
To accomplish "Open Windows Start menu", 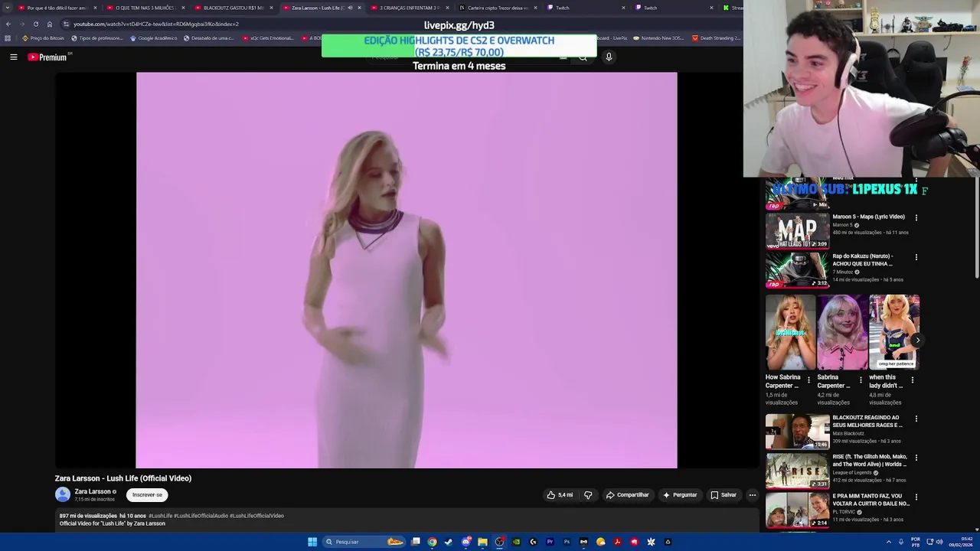I will click(x=312, y=542).
